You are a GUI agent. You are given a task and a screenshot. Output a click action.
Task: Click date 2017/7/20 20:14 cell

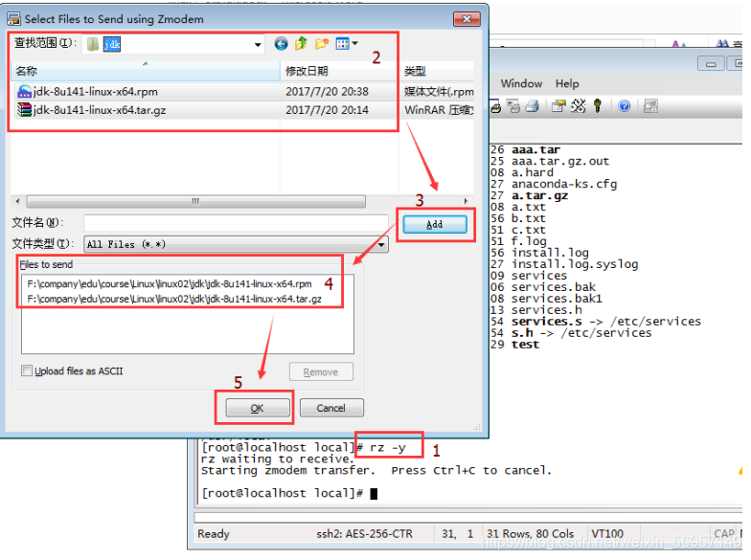pyautogui.click(x=328, y=110)
